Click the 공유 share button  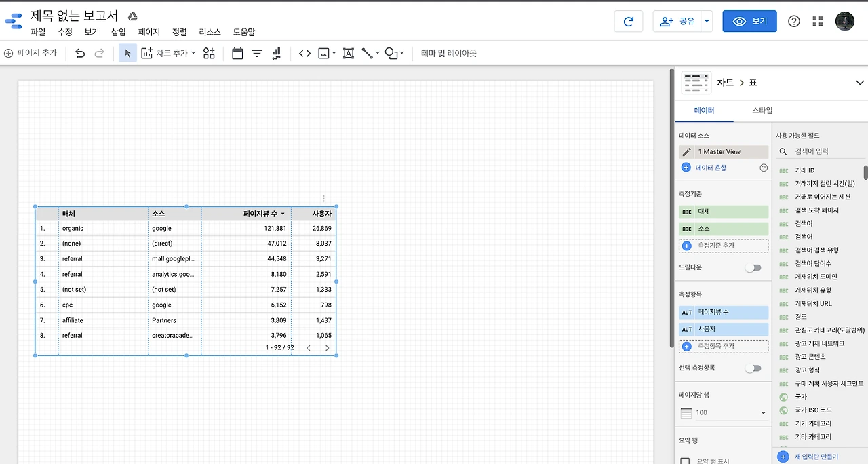(677, 21)
